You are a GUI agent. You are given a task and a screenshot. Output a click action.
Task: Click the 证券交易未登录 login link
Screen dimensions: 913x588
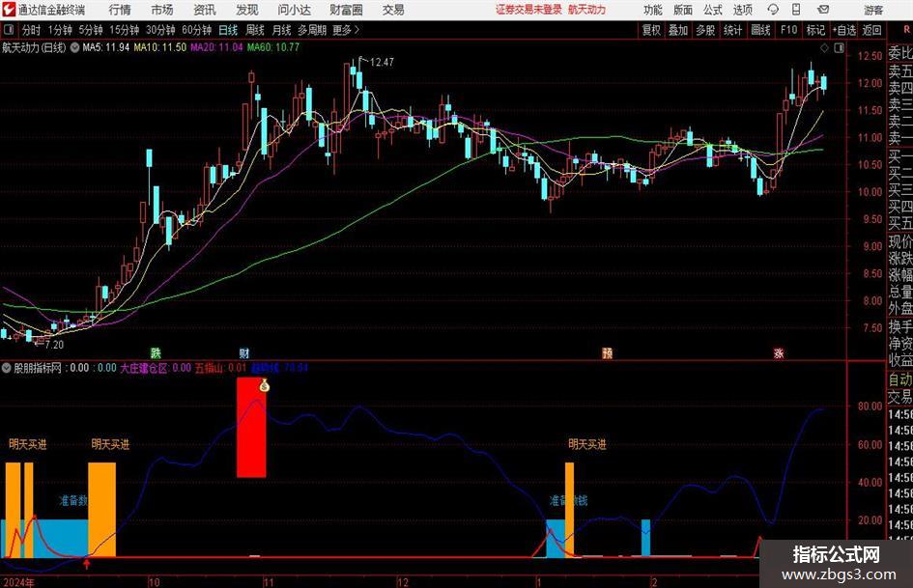[x=528, y=10]
